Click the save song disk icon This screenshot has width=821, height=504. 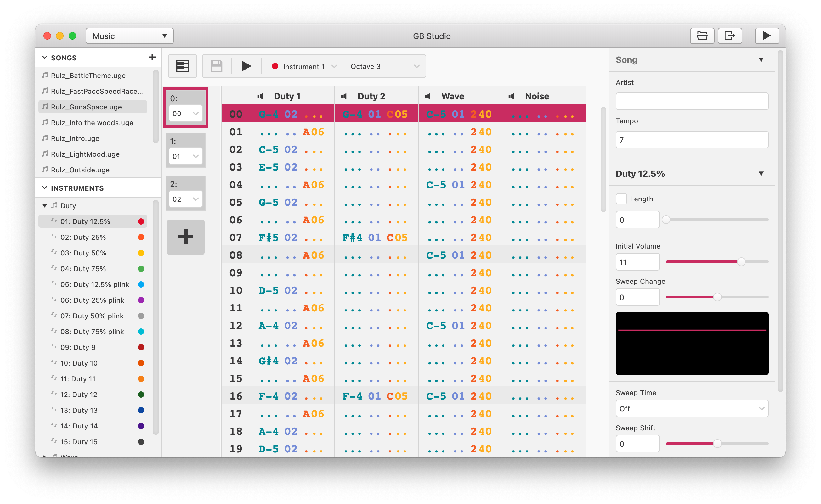pyautogui.click(x=216, y=66)
